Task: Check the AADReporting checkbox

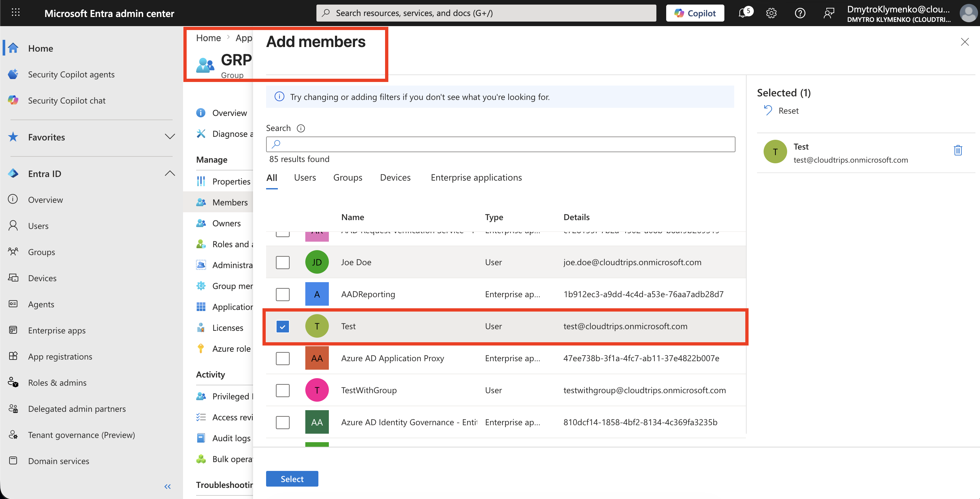Action: [282, 294]
